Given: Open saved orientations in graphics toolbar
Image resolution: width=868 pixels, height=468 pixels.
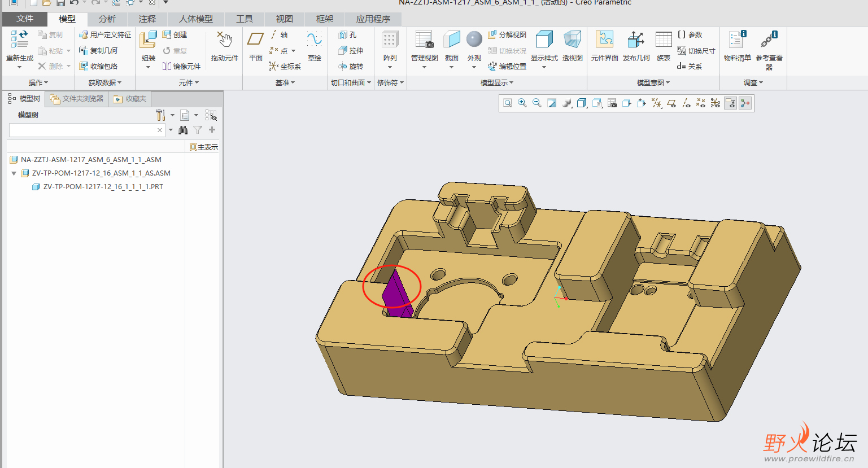Looking at the screenshot, I should pos(597,103).
